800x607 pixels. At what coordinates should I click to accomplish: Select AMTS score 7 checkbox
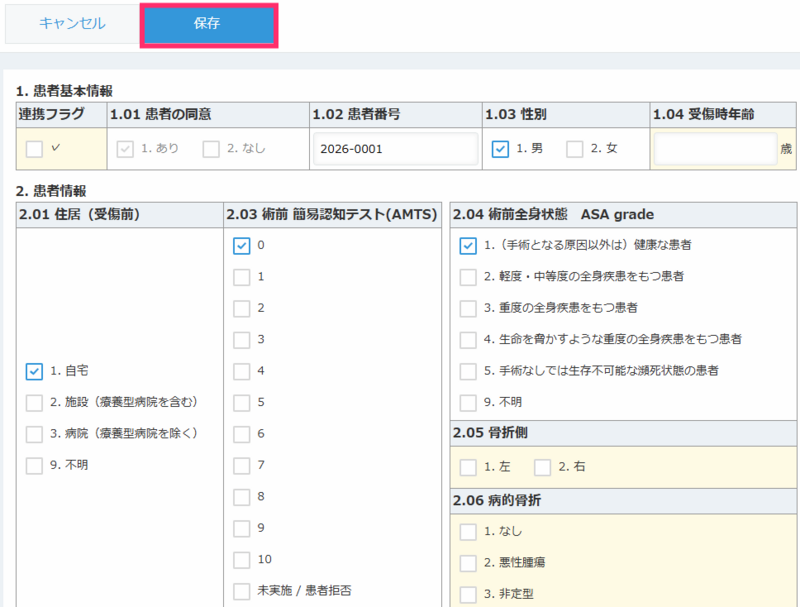coord(241,466)
